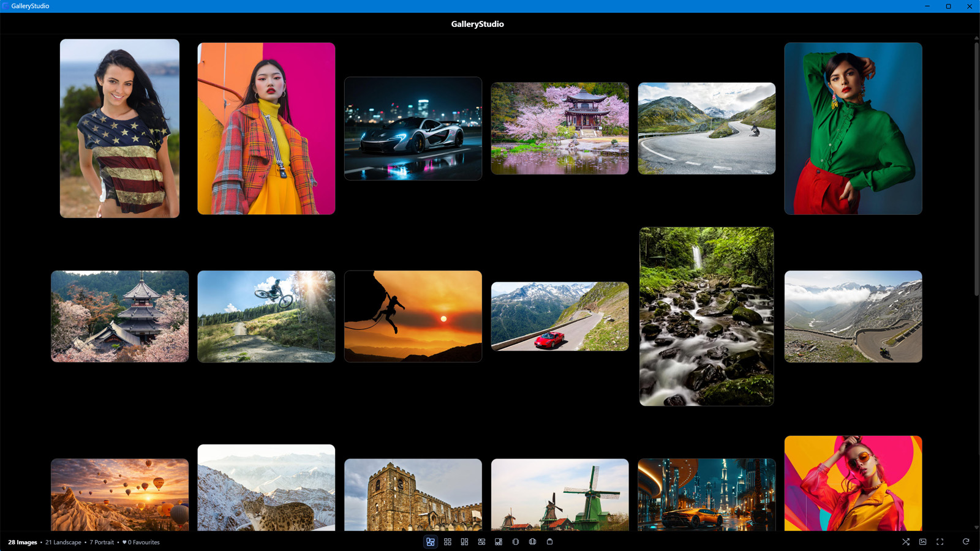
Task: Open the winding mountain pass photo
Action: [x=853, y=317]
